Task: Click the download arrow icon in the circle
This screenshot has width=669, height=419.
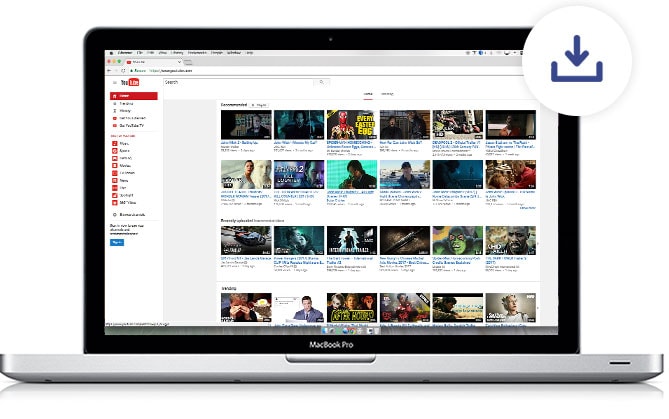Action: [x=576, y=58]
